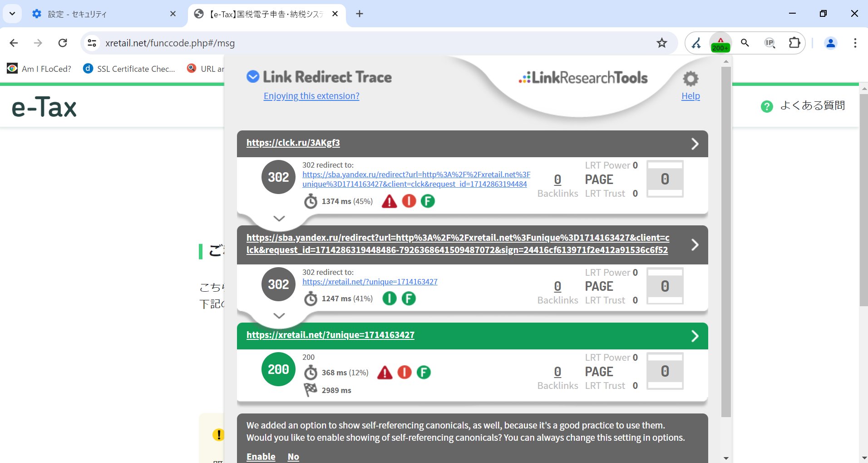Click the green F icon in yandex hop
This screenshot has width=868, height=463.
[x=409, y=299]
